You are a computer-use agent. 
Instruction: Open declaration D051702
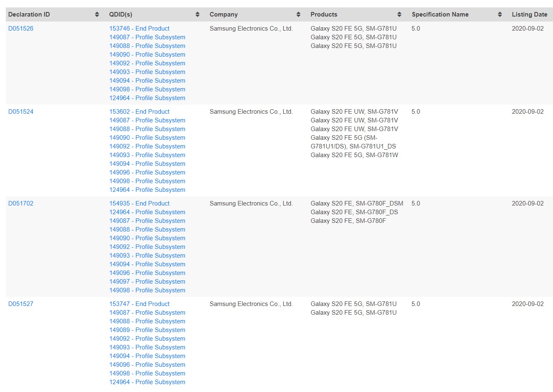tap(21, 203)
